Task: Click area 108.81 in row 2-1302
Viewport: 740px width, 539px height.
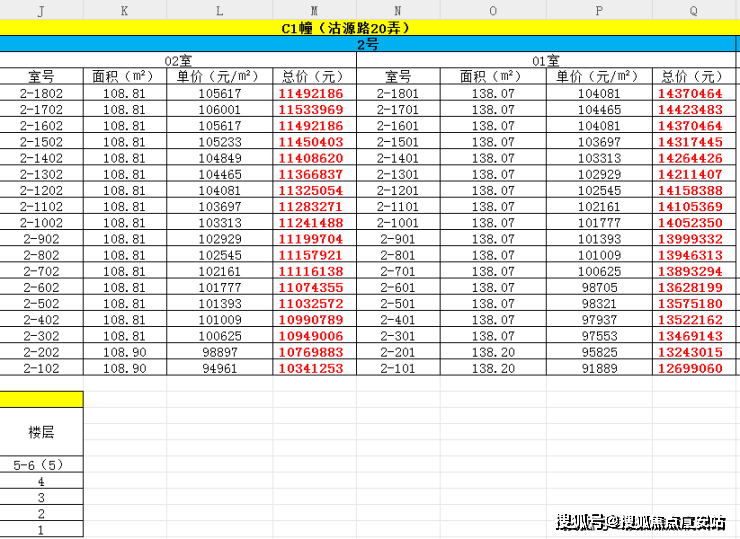Action: (x=125, y=174)
